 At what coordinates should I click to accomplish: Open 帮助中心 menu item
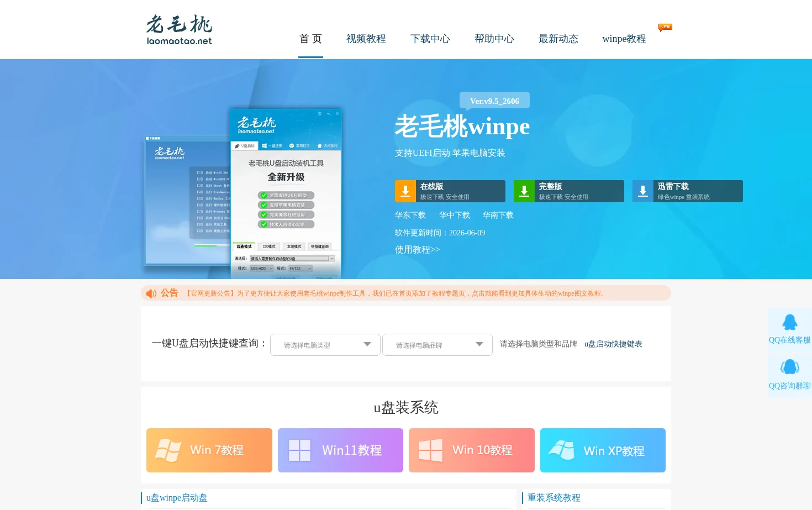click(494, 39)
